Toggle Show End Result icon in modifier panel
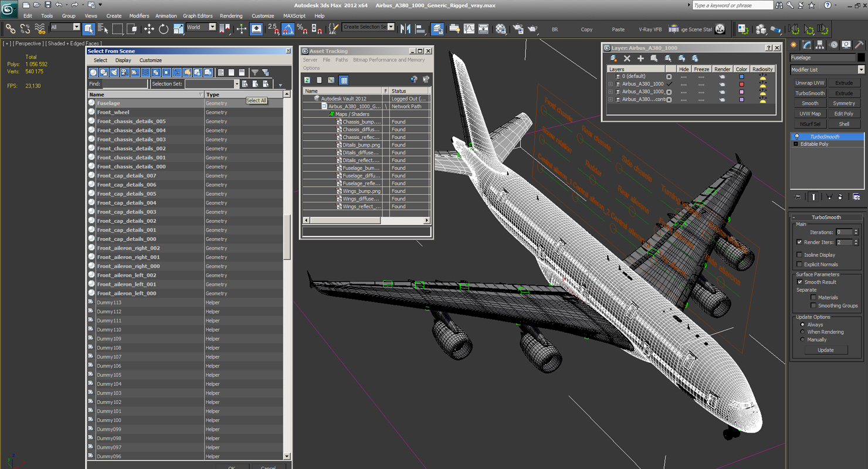868x469 pixels. pos(813,197)
